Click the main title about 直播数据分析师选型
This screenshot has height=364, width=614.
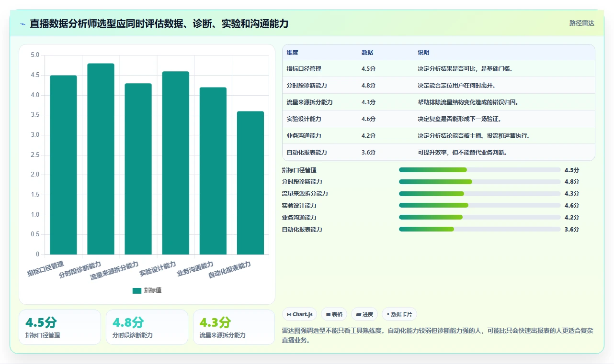(x=159, y=24)
